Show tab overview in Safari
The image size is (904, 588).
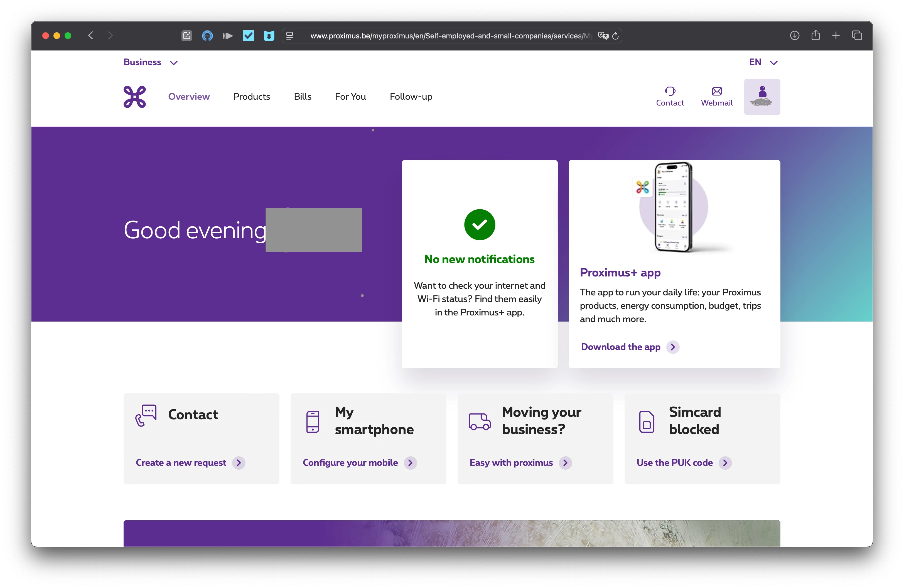[x=856, y=35]
